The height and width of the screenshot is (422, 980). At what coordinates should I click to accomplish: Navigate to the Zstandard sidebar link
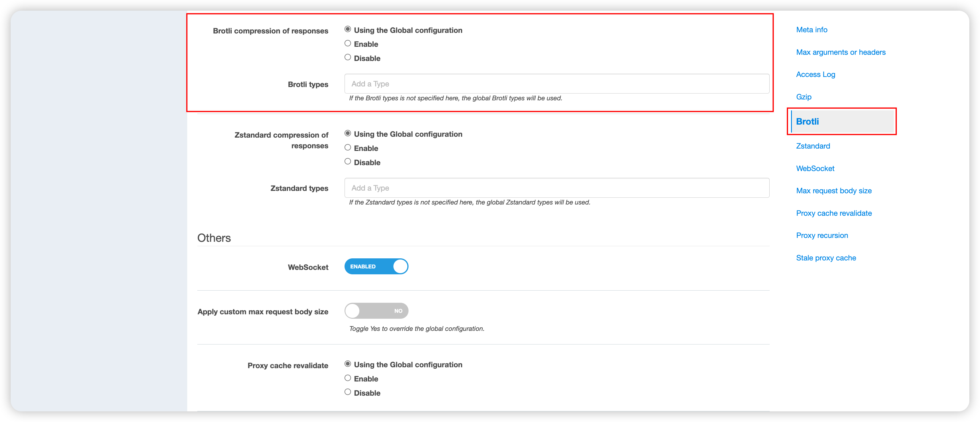coord(813,146)
